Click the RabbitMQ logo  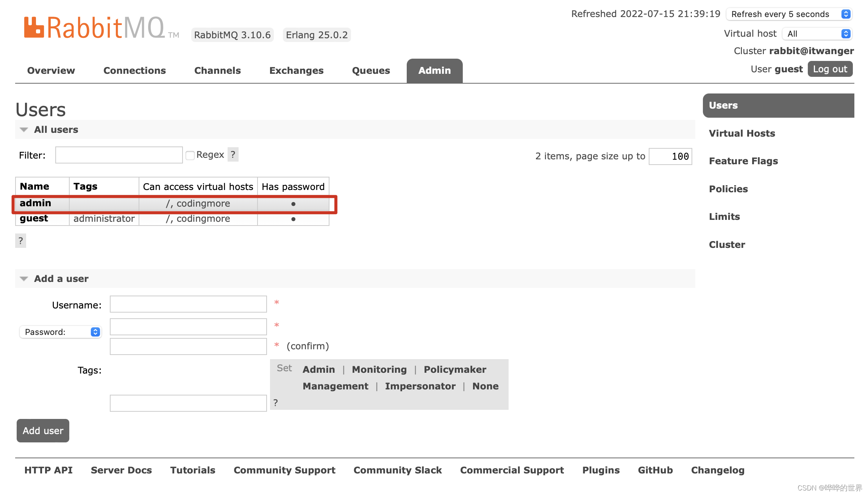(95, 28)
